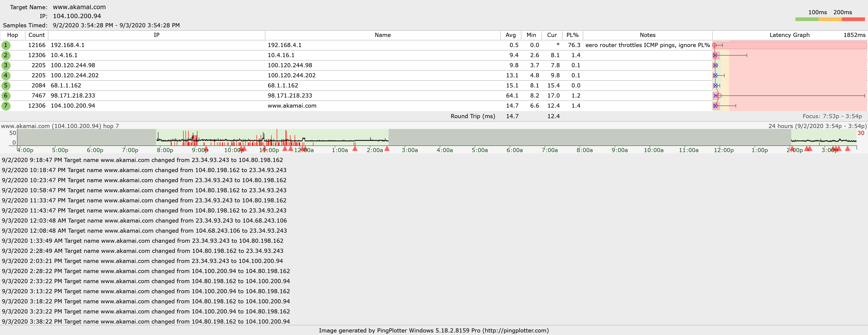Click the Notes column header
868x335 pixels.
pos(648,35)
